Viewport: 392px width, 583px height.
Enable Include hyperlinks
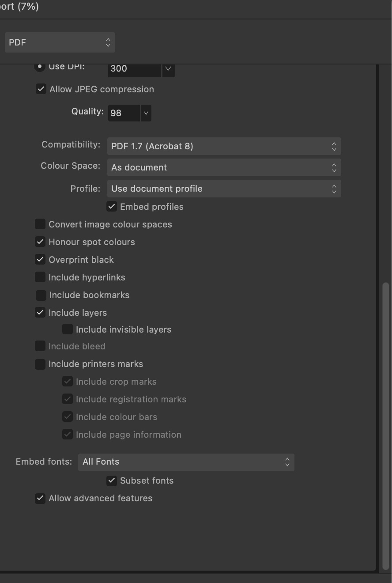click(x=40, y=277)
